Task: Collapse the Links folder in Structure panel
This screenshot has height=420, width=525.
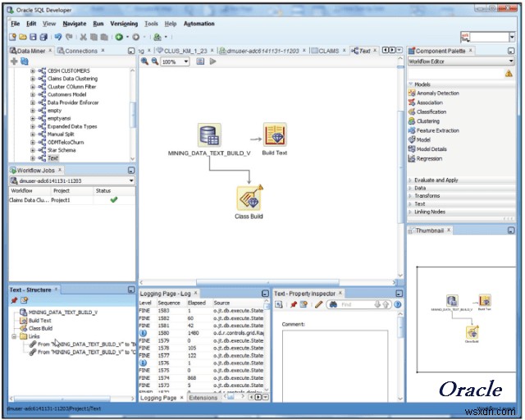Action: coord(14,336)
